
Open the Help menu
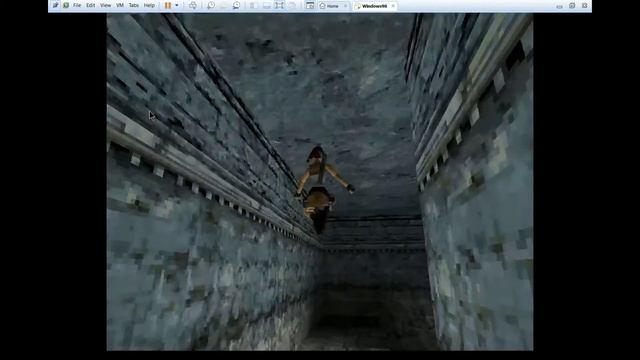pos(149,6)
